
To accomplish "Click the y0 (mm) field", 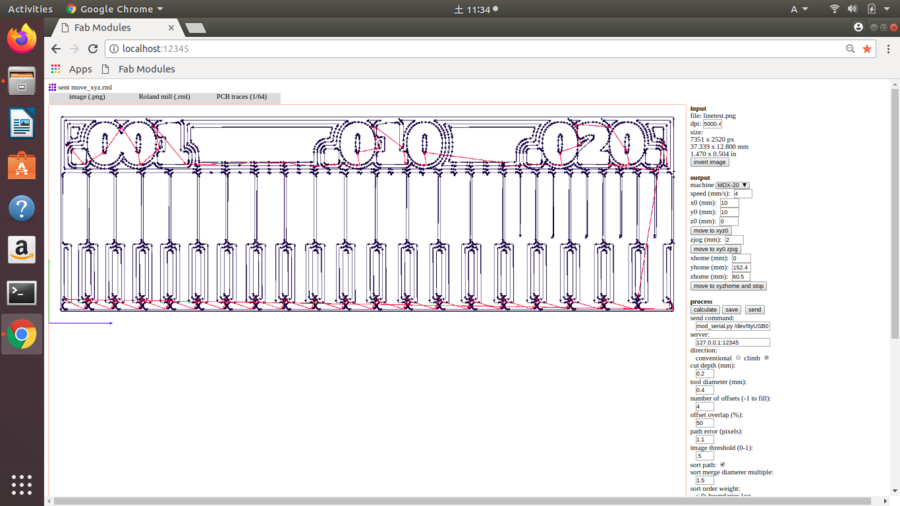I will pos(729,212).
